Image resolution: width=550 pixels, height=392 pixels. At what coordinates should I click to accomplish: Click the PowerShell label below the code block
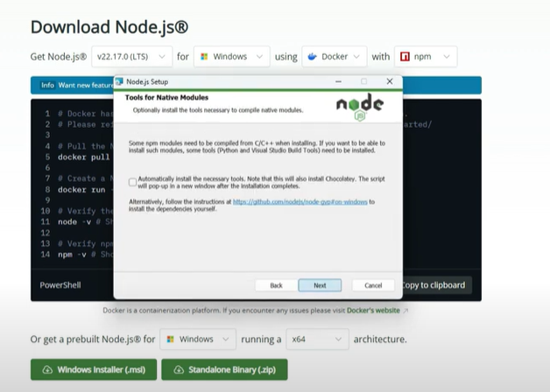coord(60,285)
